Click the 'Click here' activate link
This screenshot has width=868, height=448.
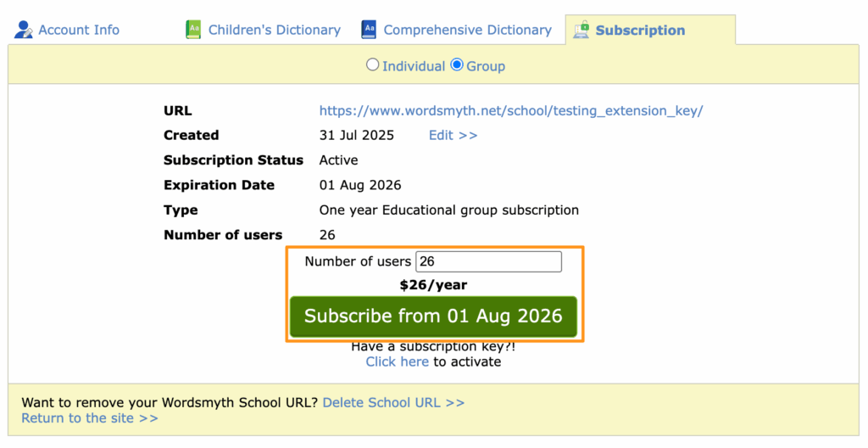[397, 361]
